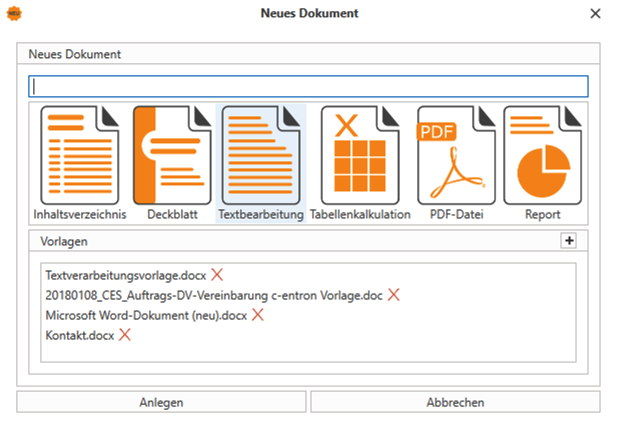
Task: Choose the Report chart icon
Action: pos(544,156)
